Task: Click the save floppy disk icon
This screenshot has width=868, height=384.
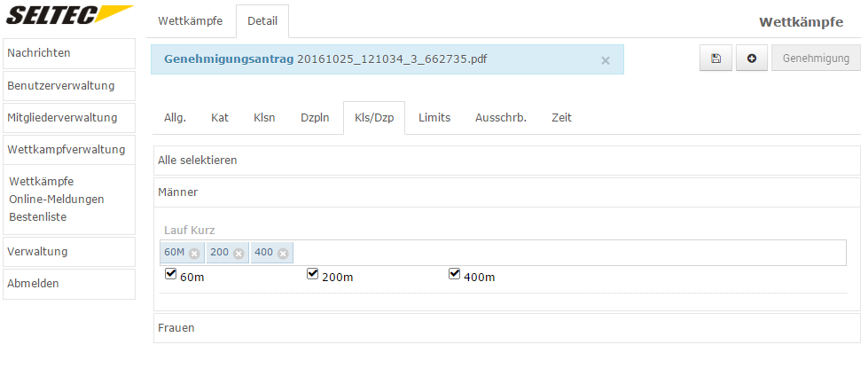Action: 716,59
